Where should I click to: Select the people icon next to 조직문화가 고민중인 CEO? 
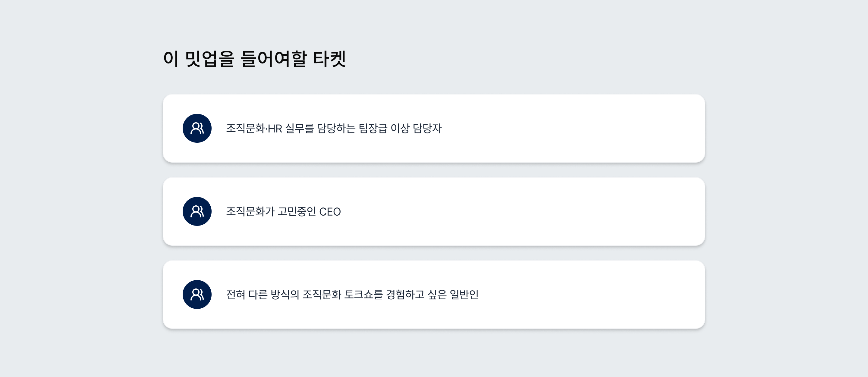197,211
